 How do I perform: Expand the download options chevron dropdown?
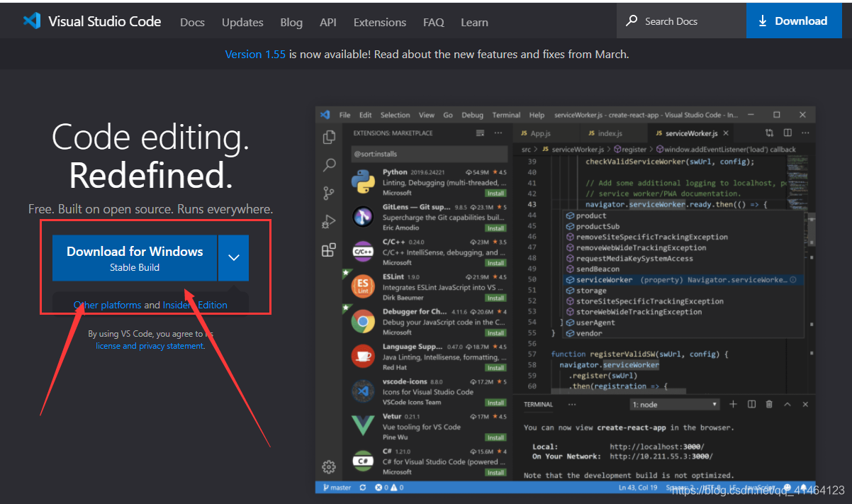click(234, 258)
